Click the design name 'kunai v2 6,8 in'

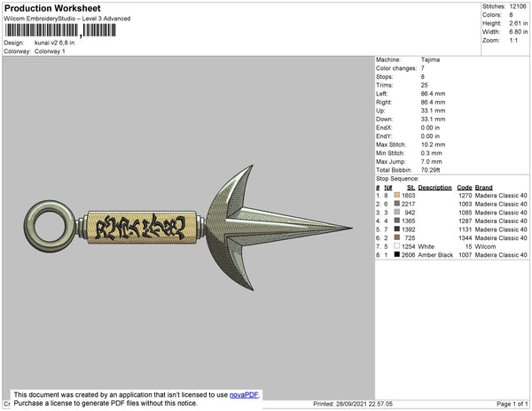pyautogui.click(x=54, y=43)
